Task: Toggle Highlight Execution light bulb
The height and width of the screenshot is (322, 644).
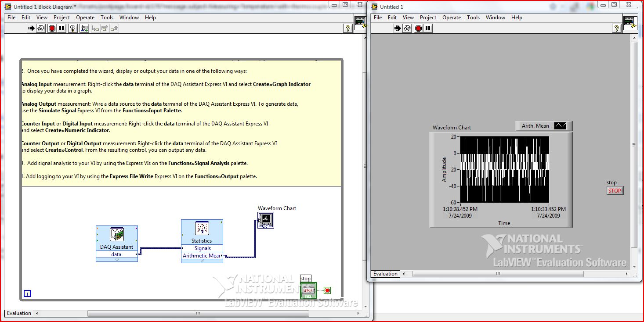Action: pos(73,29)
